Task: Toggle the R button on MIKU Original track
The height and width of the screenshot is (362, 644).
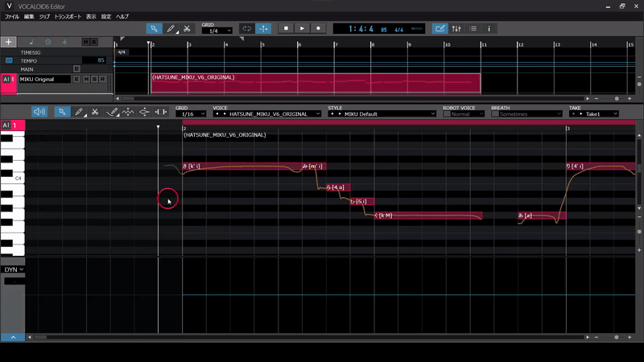Action: pyautogui.click(x=103, y=79)
